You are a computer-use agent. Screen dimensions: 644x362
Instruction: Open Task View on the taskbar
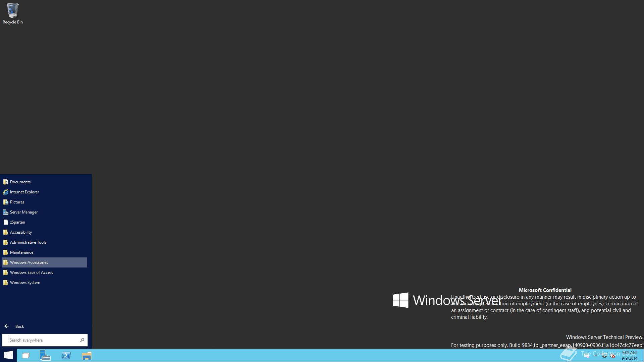pyautogui.click(x=26, y=355)
